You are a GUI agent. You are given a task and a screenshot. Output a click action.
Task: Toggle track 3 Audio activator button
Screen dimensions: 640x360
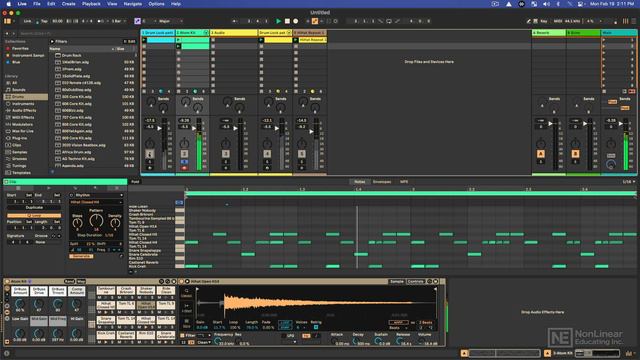(x=225, y=154)
